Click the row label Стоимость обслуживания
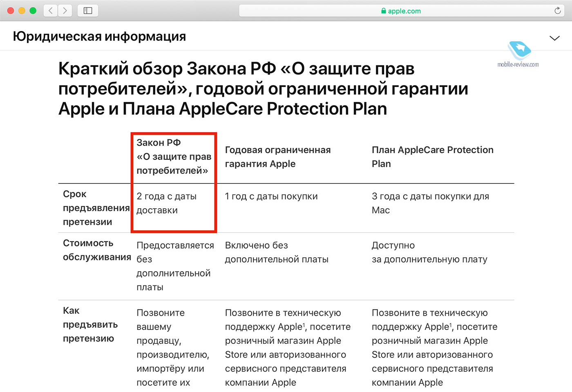Viewport: 572px width, 392px height. pos(97,250)
